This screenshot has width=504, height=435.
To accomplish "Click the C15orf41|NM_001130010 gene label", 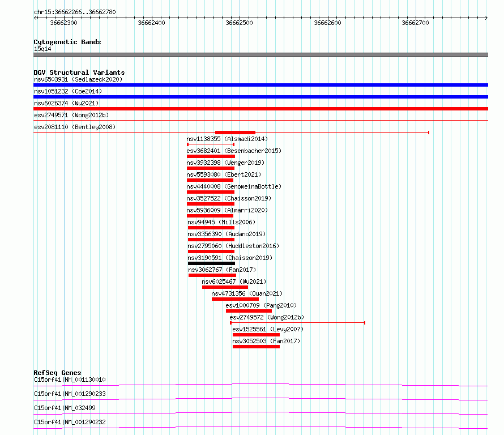I will (x=70, y=379).
